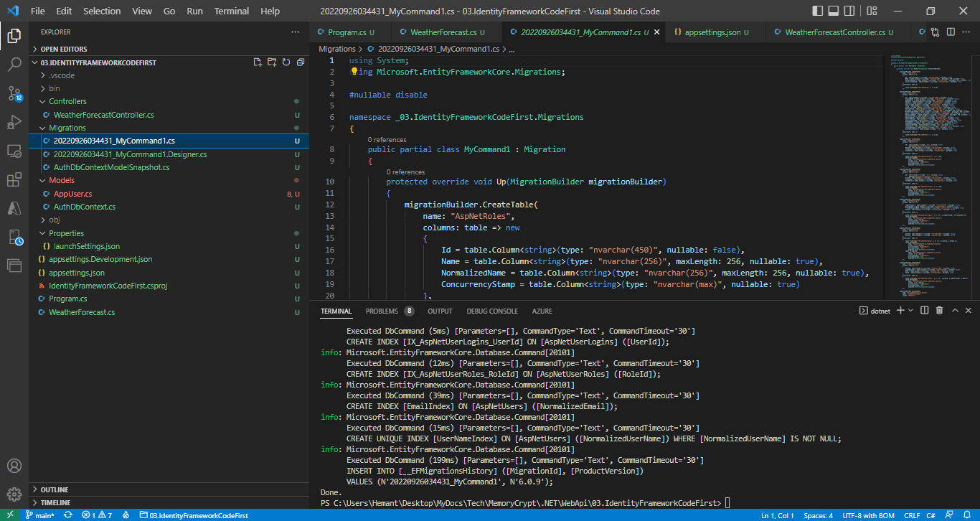Open the Run and Debug view
Image resolution: width=980 pixels, height=521 pixels.
[x=14, y=122]
